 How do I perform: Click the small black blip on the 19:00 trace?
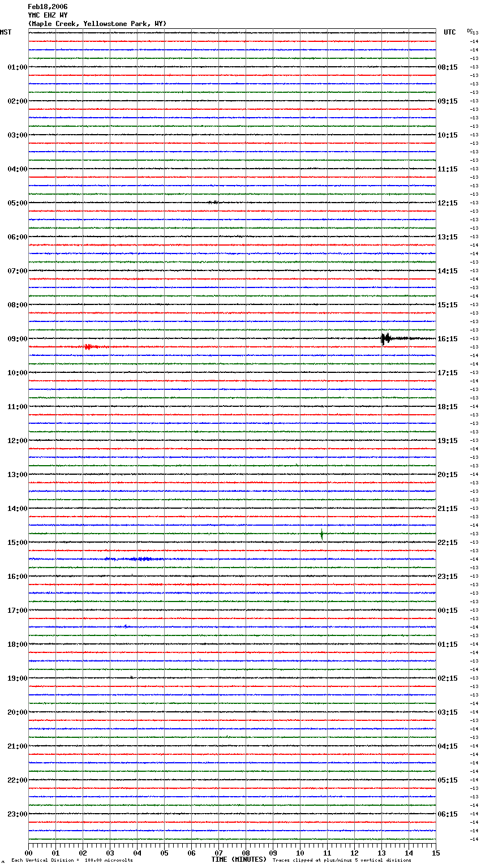coord(132,677)
